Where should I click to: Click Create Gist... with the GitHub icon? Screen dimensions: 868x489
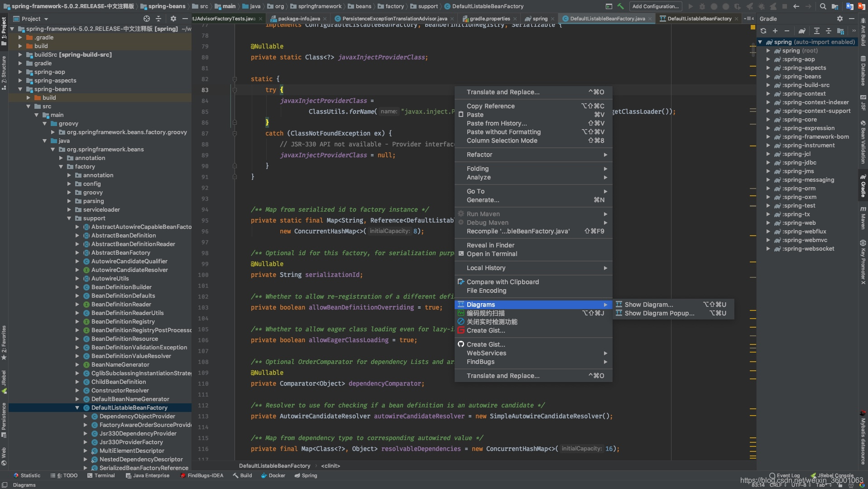(x=533, y=344)
